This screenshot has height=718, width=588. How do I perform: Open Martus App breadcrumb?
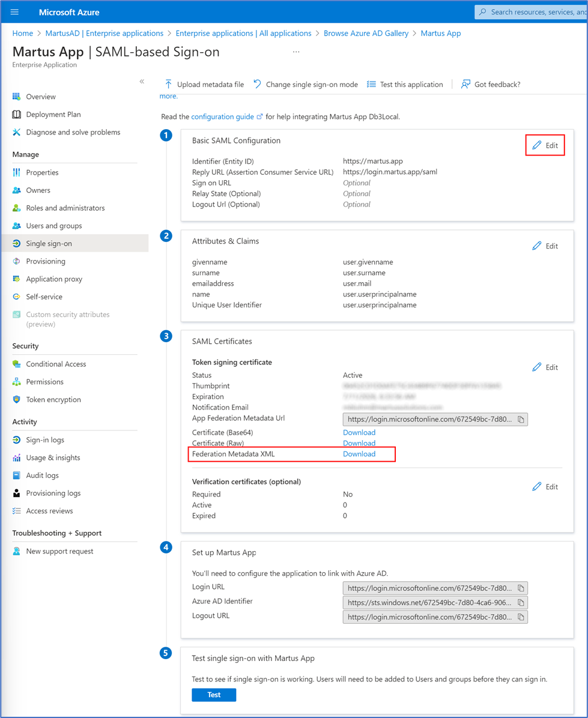pyautogui.click(x=440, y=34)
